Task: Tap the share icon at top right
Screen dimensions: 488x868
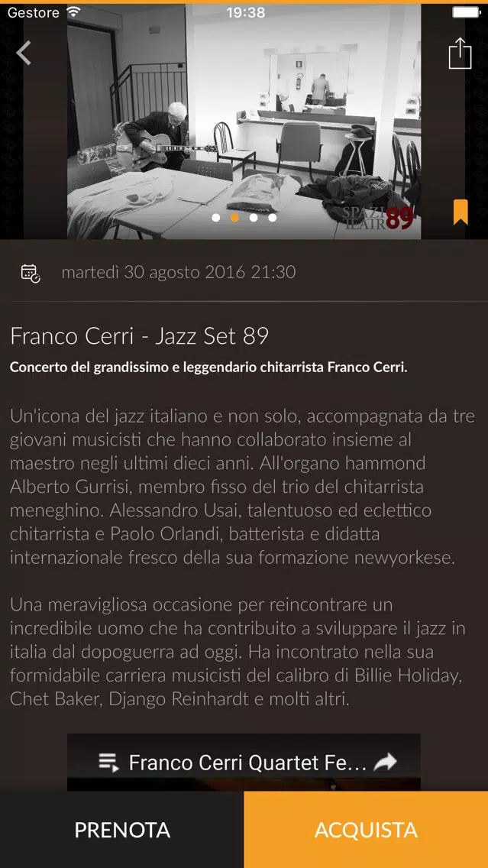Action: (460, 53)
